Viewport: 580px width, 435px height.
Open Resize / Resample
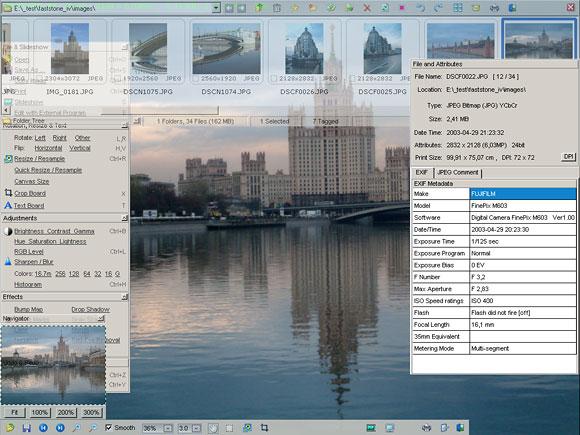click(x=39, y=159)
